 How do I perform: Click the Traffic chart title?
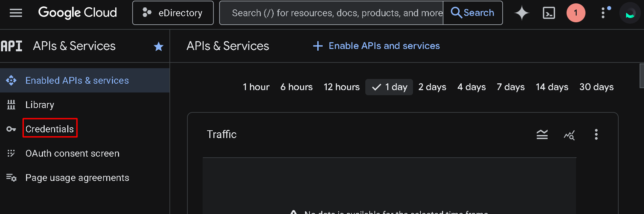(222, 134)
